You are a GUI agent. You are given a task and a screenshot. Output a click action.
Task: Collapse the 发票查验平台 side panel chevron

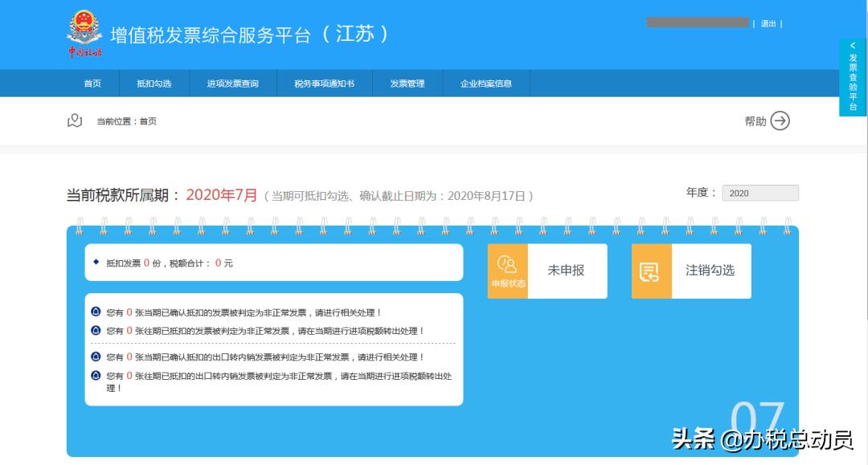(851, 45)
